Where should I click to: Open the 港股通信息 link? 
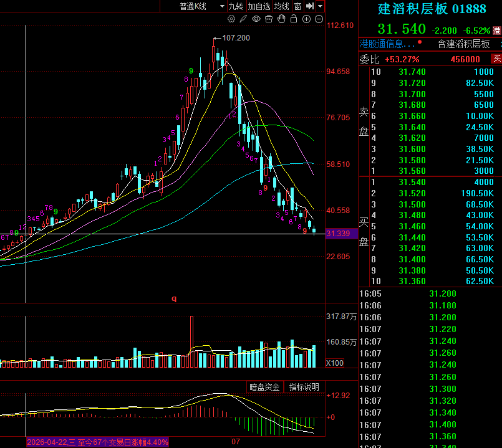tap(387, 44)
